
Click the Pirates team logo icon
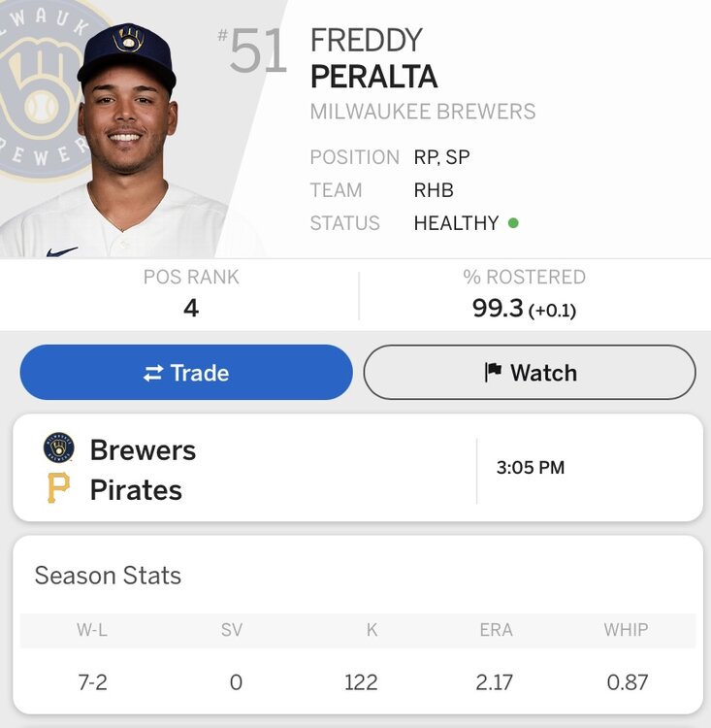pyautogui.click(x=58, y=488)
